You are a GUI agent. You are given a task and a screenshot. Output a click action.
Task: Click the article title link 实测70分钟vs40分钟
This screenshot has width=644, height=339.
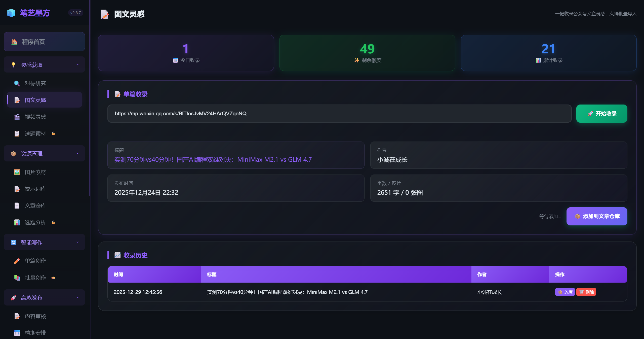click(213, 160)
